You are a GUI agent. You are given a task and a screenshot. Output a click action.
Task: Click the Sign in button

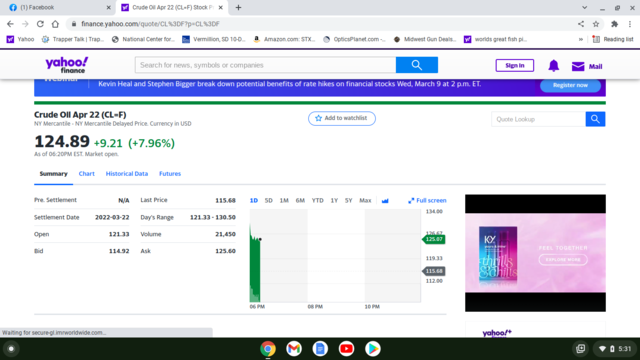515,65
